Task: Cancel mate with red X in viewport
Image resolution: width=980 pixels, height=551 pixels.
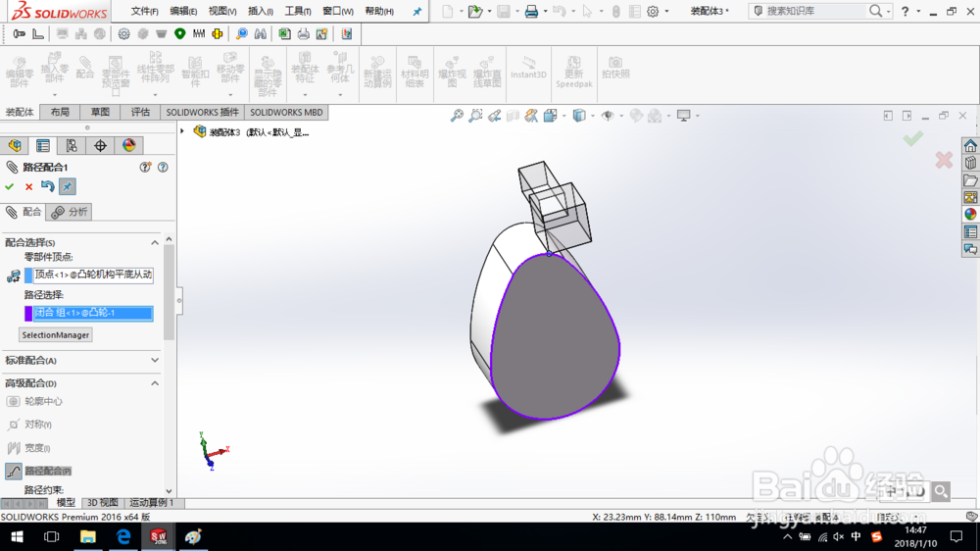Action: tap(944, 160)
